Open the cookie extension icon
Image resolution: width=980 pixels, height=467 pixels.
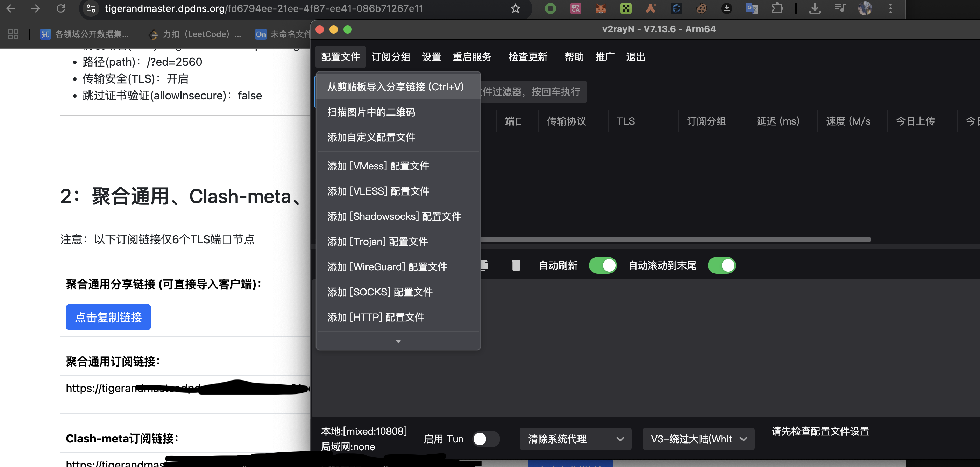701,8
